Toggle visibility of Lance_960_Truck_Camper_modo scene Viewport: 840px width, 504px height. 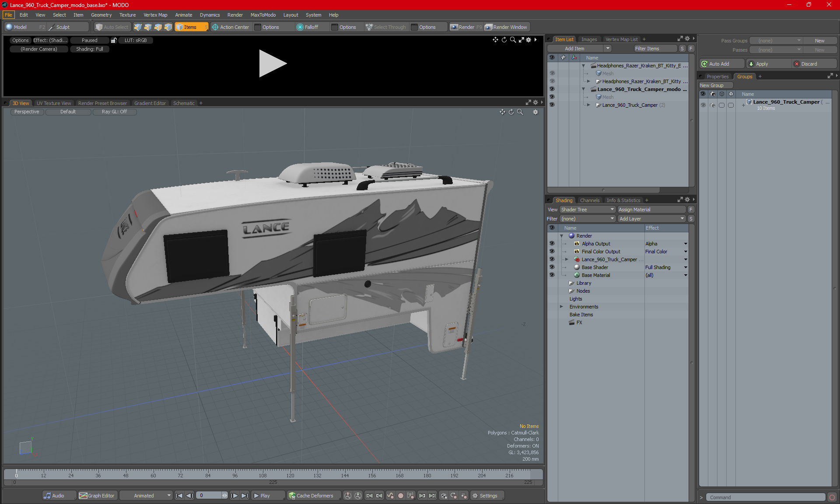(552, 89)
